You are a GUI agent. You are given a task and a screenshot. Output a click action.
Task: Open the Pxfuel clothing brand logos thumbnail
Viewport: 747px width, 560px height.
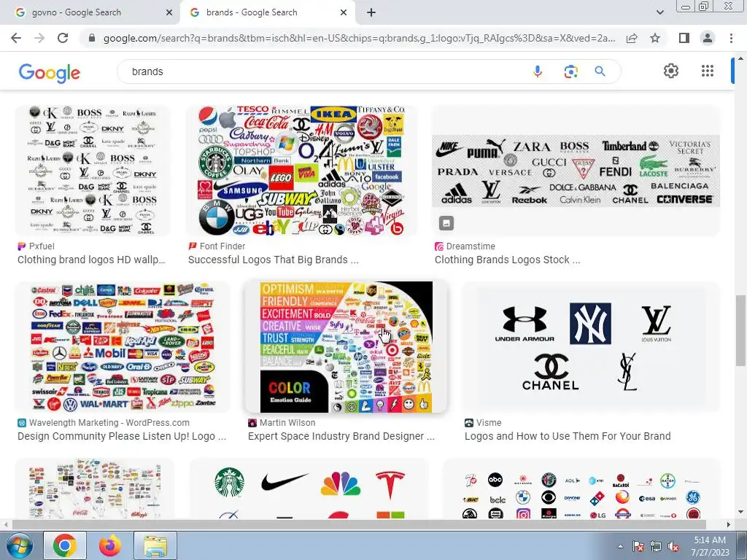tap(93, 171)
